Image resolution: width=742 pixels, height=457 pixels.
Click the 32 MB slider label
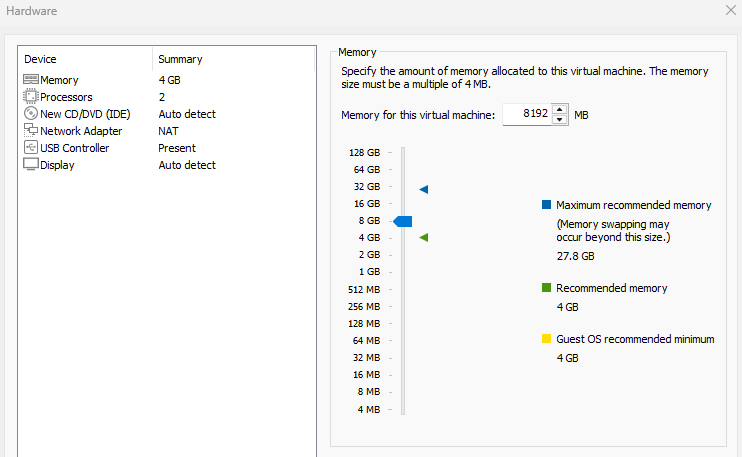[x=366, y=358]
